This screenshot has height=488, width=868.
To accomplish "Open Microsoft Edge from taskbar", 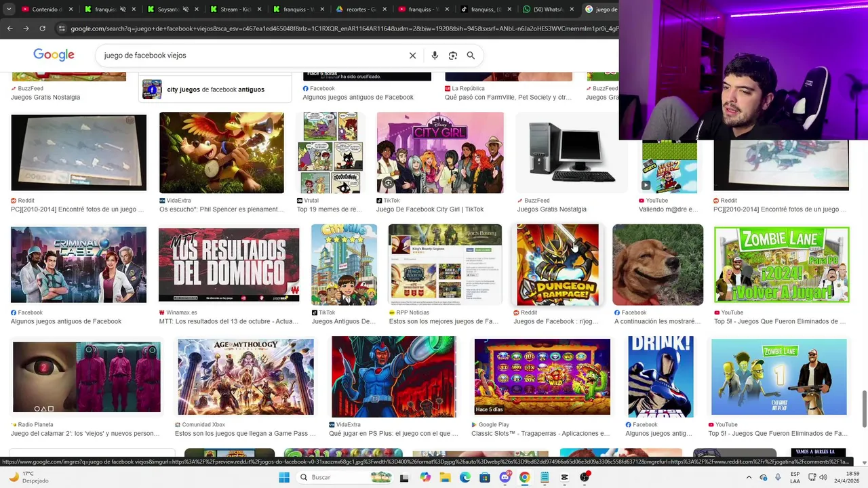I will click(x=465, y=477).
